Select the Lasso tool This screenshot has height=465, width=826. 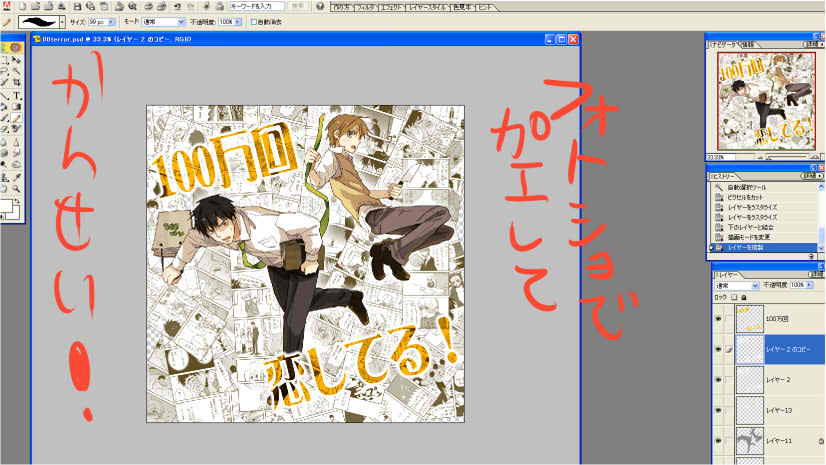point(5,70)
